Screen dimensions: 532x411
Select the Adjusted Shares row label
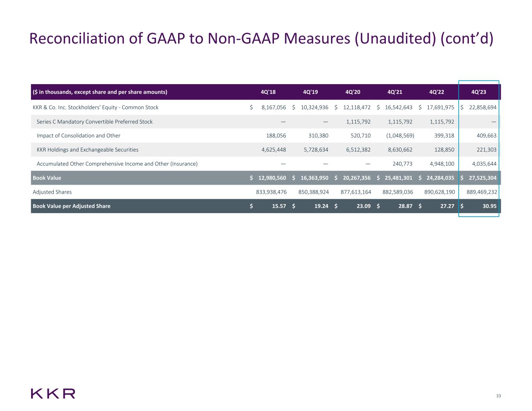pyautogui.click(x=52, y=192)
